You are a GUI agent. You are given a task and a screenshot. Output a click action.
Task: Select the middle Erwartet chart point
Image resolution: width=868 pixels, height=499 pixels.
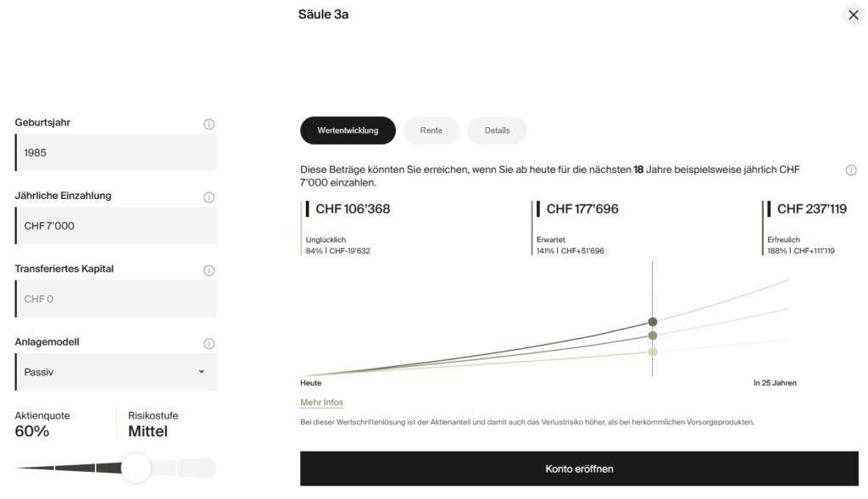coord(653,335)
